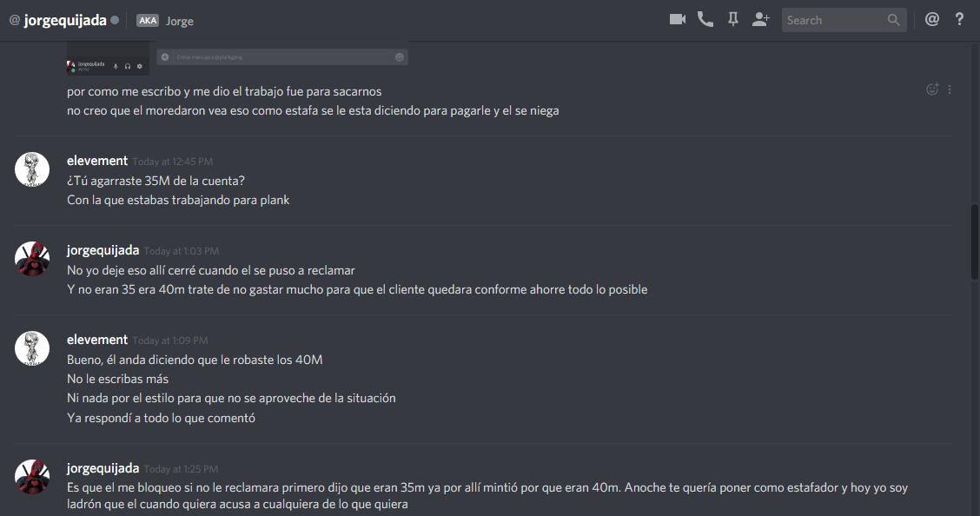Click elevement username at 1:09 PM

point(97,340)
